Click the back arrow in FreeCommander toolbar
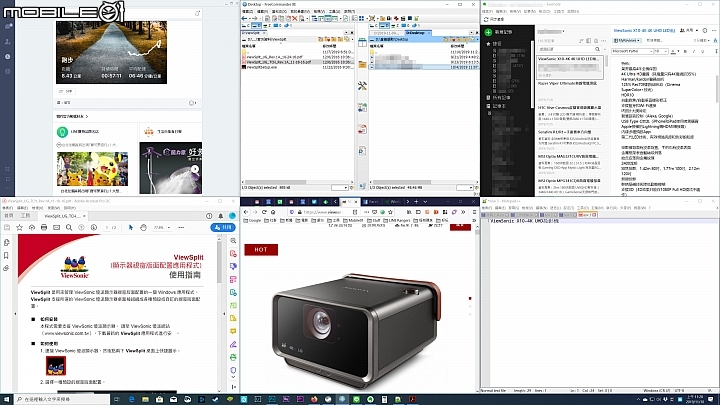 pyautogui.click(x=245, y=18)
